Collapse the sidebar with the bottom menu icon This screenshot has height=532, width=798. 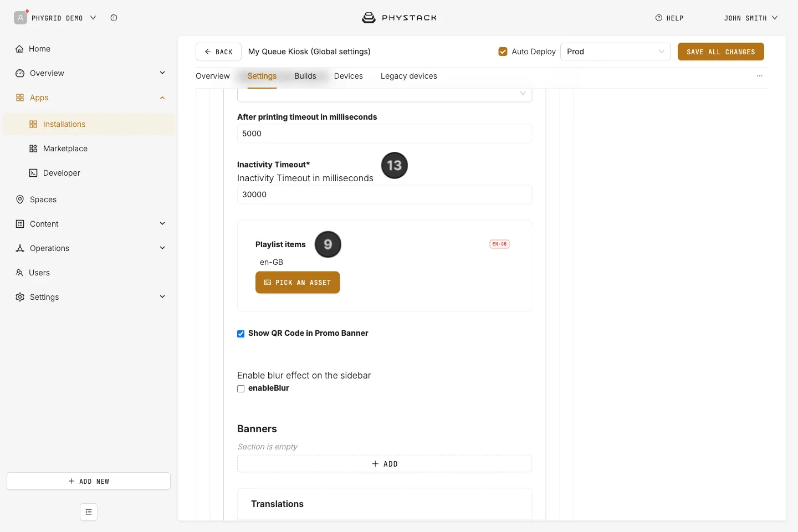(89, 512)
